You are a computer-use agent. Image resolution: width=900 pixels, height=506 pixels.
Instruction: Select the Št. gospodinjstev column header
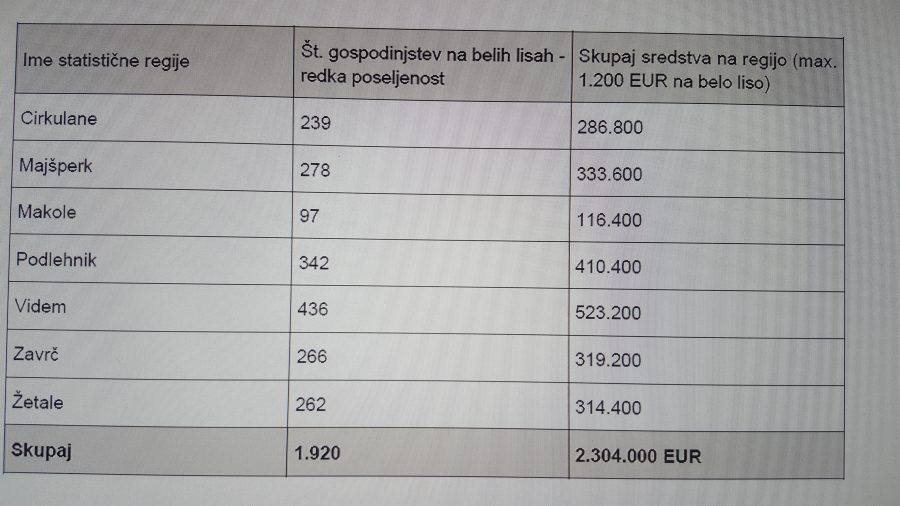click(432, 62)
